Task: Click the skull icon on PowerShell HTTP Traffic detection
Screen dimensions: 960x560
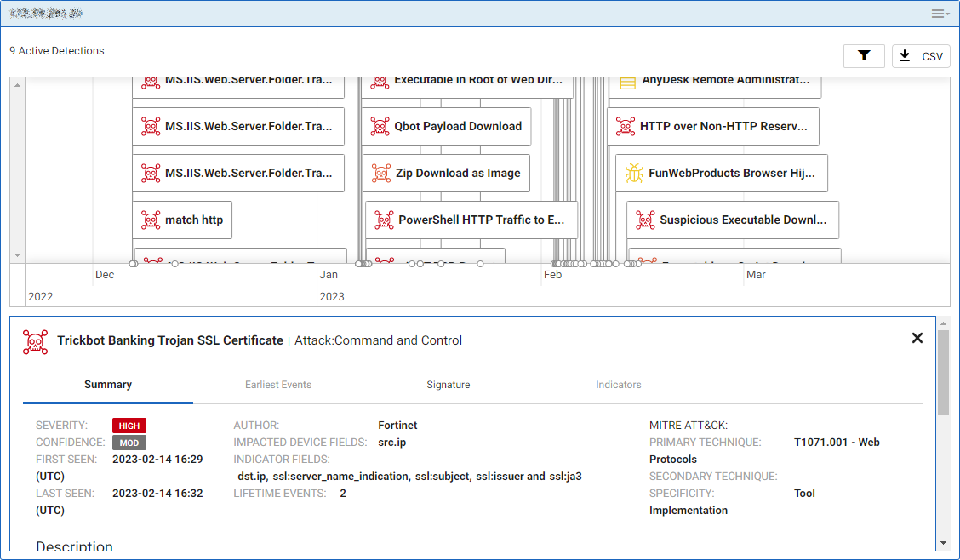Action: tap(384, 220)
